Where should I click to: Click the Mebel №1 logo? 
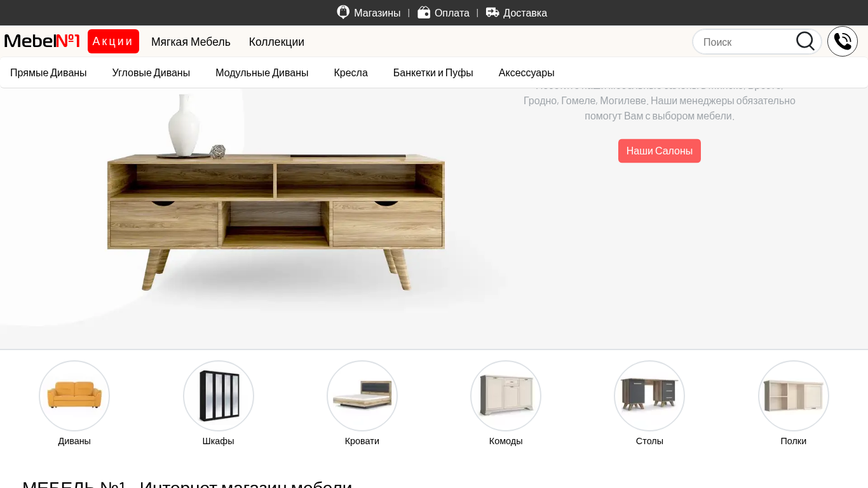coord(42,41)
